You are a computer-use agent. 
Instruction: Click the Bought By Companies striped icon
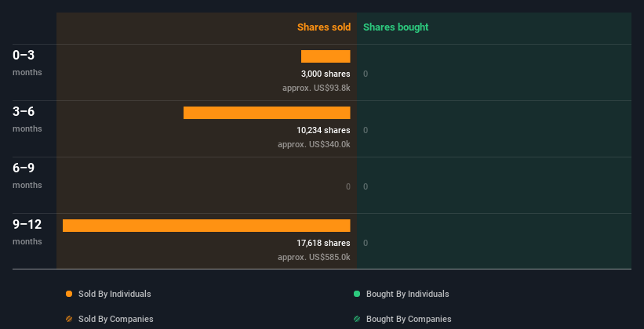click(x=357, y=319)
